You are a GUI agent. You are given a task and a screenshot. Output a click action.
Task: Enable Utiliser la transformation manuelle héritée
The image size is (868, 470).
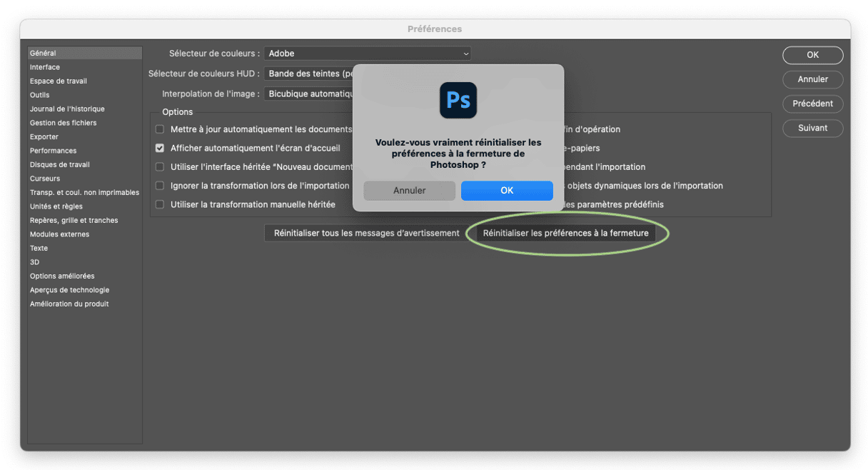tap(160, 204)
